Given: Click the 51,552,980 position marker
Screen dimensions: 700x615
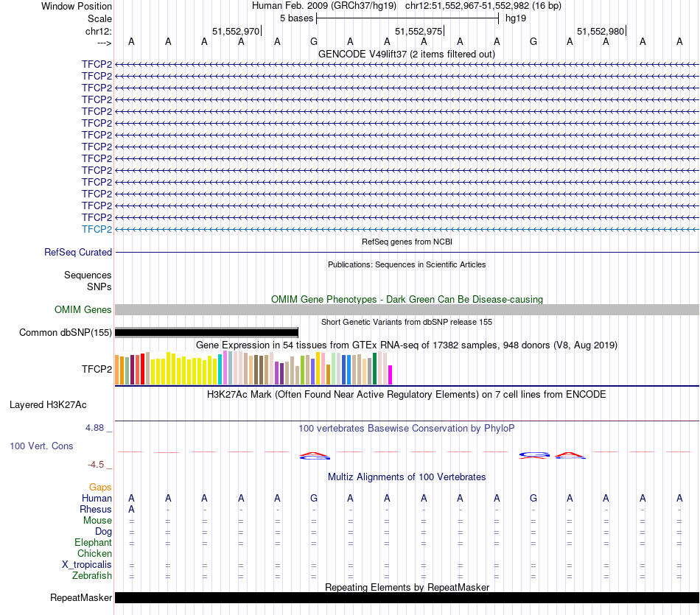Looking at the screenshot, I should [x=601, y=31].
